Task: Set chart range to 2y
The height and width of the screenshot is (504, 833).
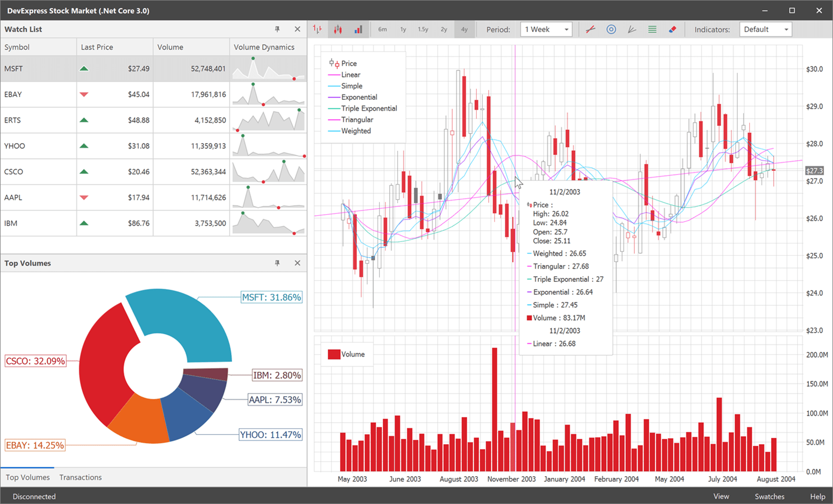Action: [444, 29]
